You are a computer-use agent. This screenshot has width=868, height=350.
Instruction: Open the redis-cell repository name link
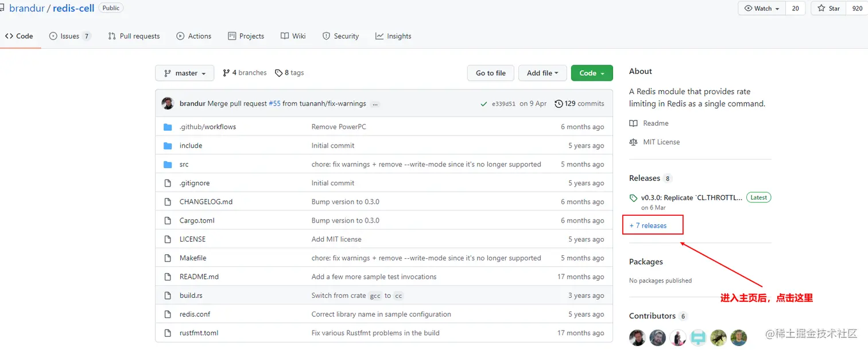[x=73, y=8]
